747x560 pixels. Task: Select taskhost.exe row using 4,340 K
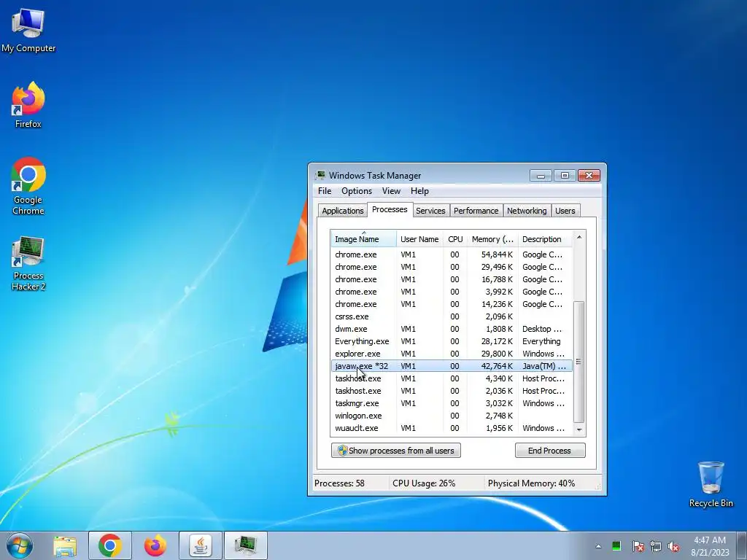click(452, 378)
